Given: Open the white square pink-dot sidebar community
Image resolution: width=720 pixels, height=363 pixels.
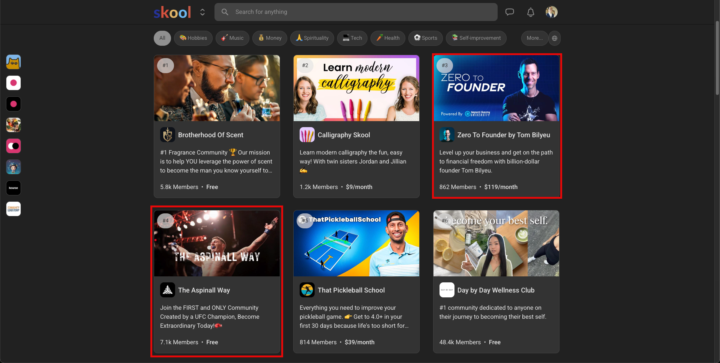Looking at the screenshot, I should pyautogui.click(x=13, y=83).
